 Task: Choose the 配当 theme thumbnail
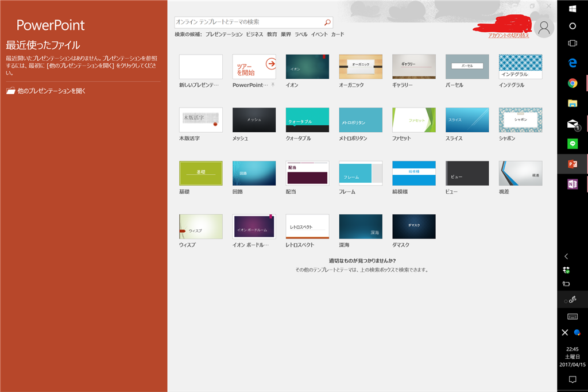tap(308, 173)
